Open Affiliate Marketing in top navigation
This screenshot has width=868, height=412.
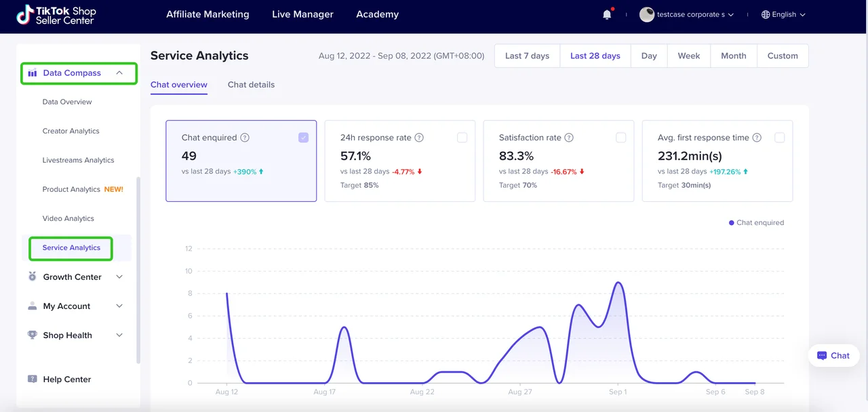[x=208, y=14]
